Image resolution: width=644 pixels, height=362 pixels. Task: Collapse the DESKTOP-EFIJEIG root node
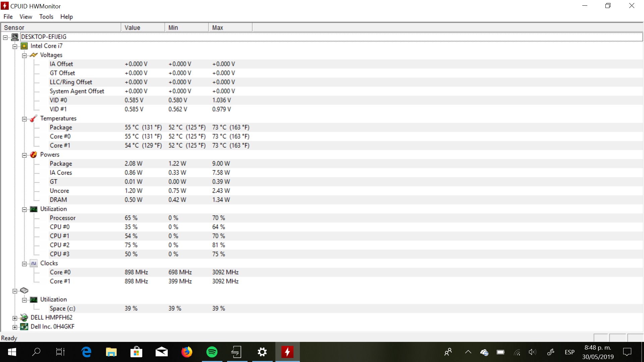click(x=5, y=38)
